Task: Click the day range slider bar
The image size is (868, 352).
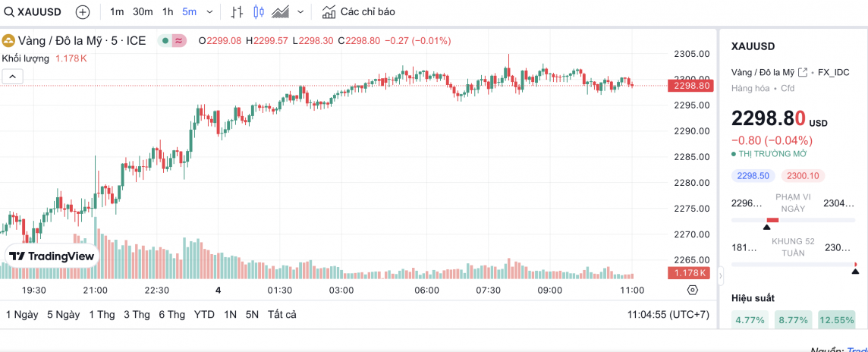Action: tap(794, 220)
